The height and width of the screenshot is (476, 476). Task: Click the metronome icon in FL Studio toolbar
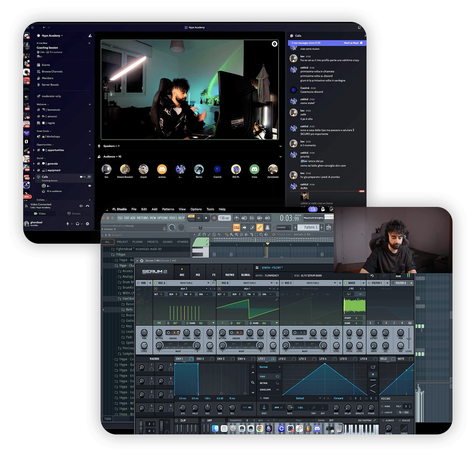[x=236, y=218]
